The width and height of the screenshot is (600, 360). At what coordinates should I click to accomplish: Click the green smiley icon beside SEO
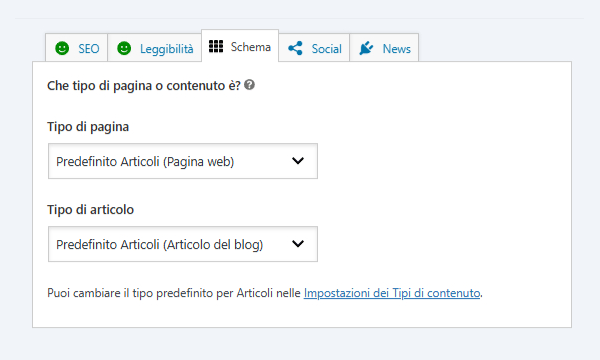pos(62,48)
